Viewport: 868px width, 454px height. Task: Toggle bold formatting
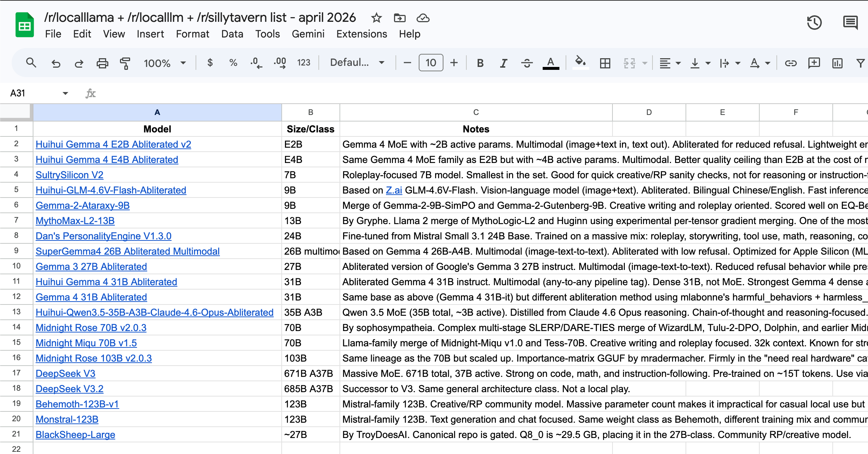click(480, 63)
